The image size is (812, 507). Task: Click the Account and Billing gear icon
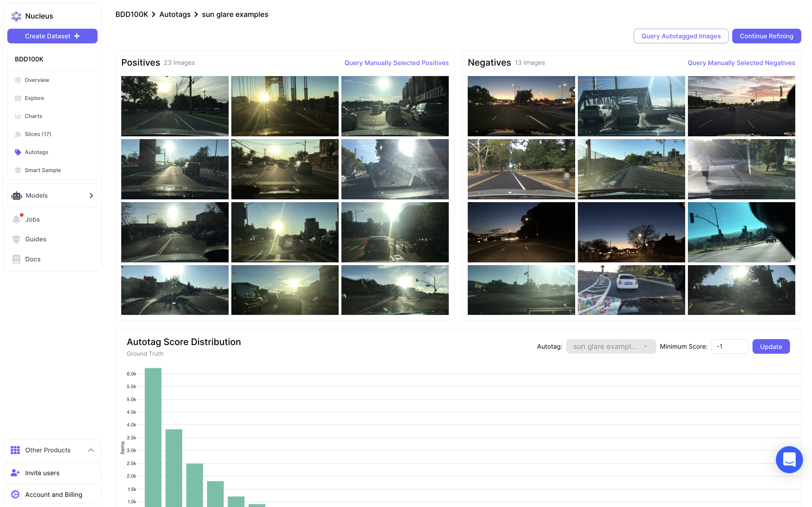15,494
